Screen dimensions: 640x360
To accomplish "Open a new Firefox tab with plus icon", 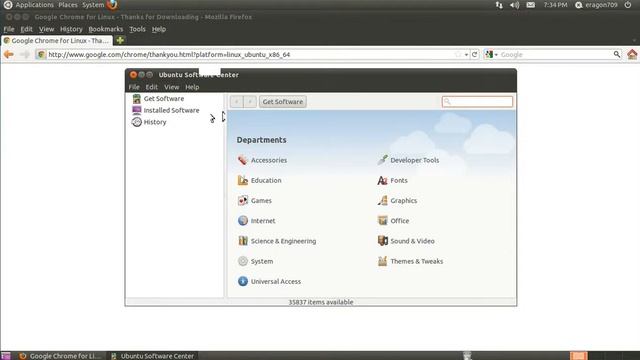I will click(120, 40).
